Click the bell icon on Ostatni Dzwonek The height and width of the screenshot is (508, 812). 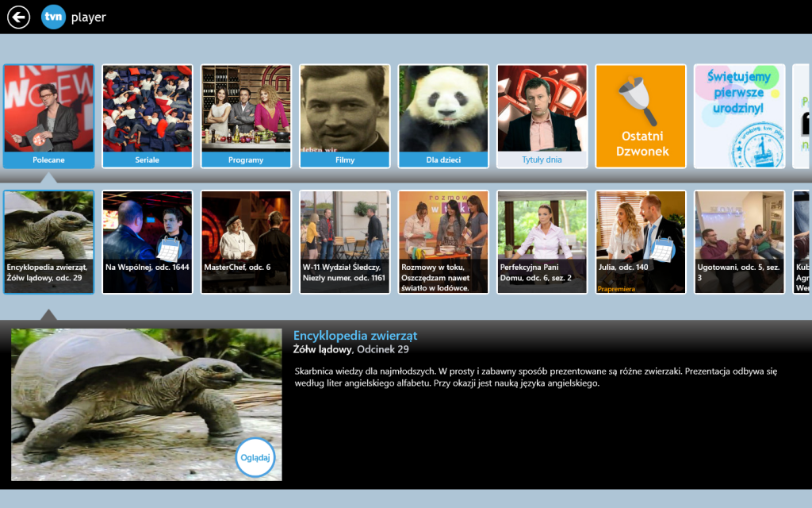point(638,101)
